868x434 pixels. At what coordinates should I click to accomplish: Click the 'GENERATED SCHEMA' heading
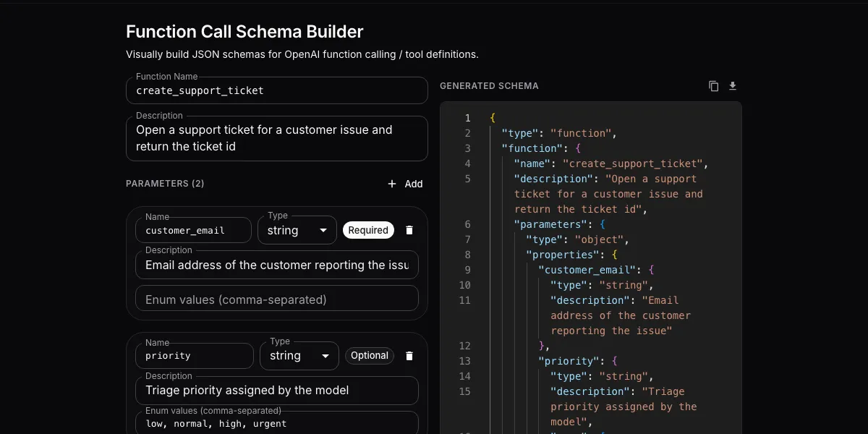489,86
